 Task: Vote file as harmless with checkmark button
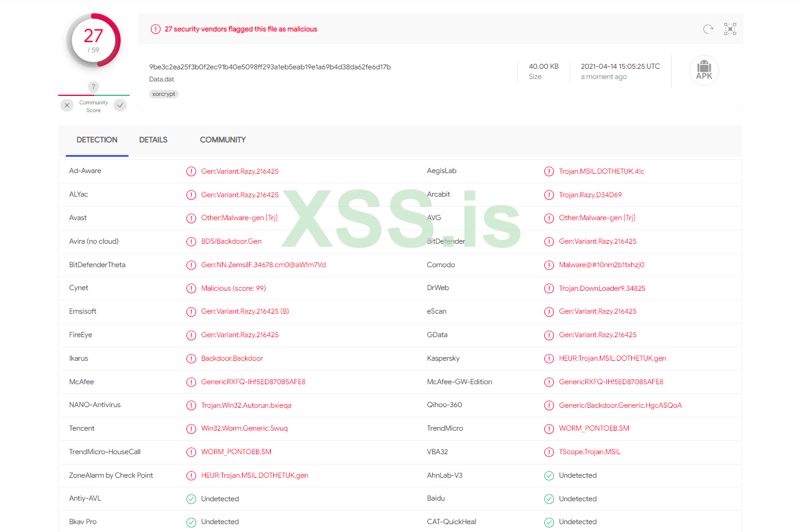click(121, 106)
